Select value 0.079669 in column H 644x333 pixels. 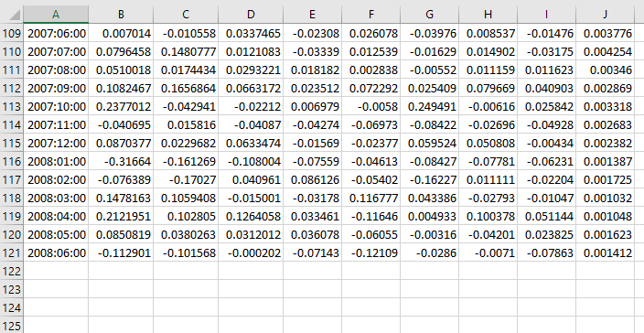(488, 88)
